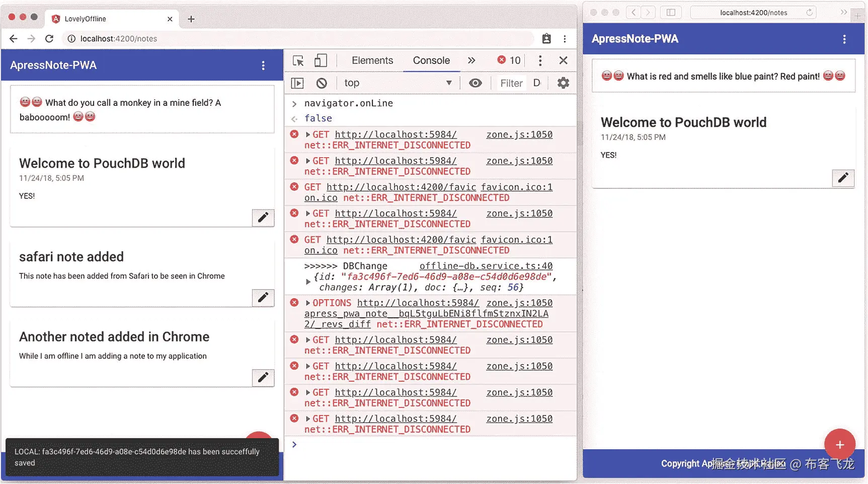Open the ApressNote-PWA kebab menu in Safari
Image resolution: width=868 pixels, height=484 pixels.
pyautogui.click(x=844, y=39)
